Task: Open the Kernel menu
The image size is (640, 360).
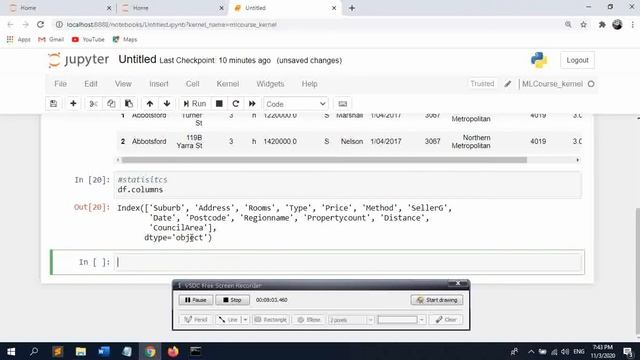Action: 228,84
